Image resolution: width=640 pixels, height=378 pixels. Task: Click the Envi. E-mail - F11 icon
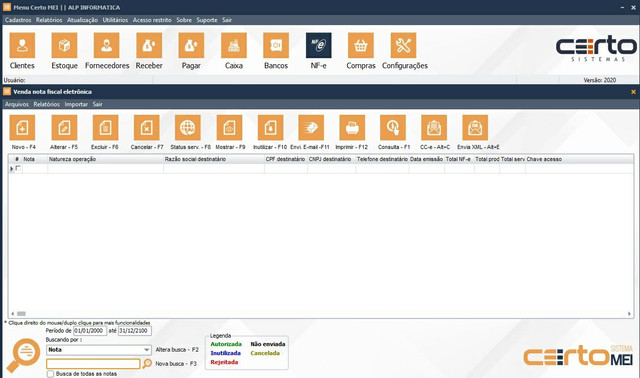311,128
